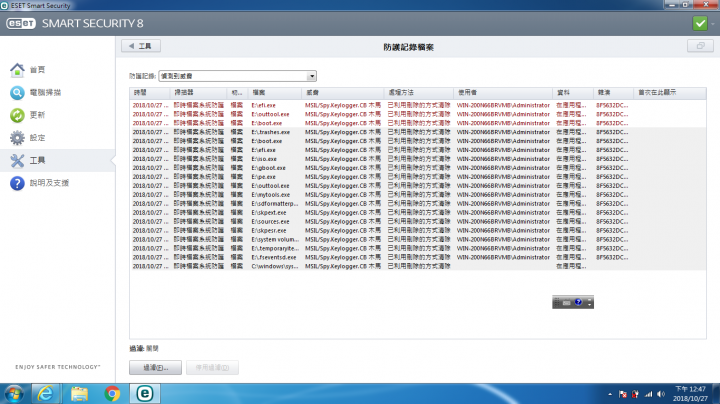
Task: Open log in separate window button
Action: [700, 46]
